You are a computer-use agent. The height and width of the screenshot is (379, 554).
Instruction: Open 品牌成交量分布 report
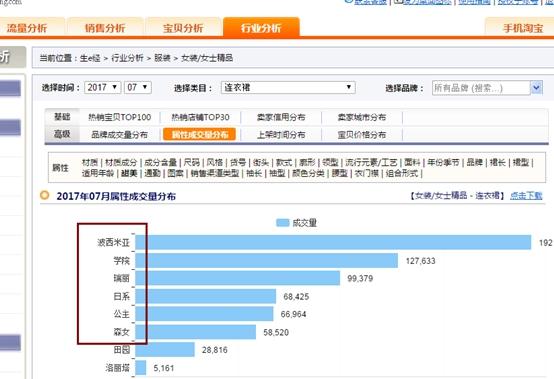[x=119, y=135]
